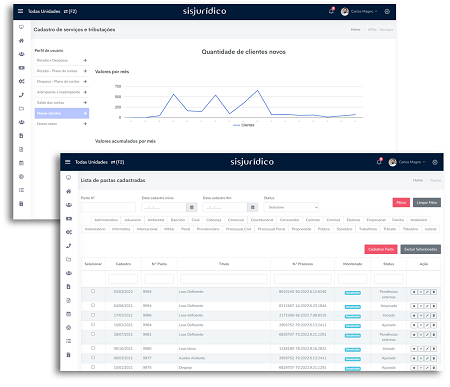This screenshot has width=450, height=387.
Task: Open settings gear in the back window header
Action: click(x=387, y=11)
